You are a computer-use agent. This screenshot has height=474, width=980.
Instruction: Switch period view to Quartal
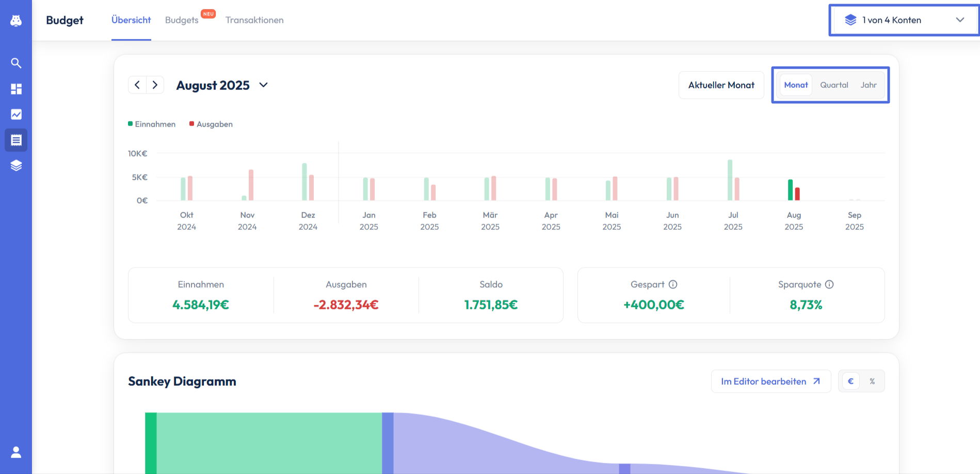(834, 85)
